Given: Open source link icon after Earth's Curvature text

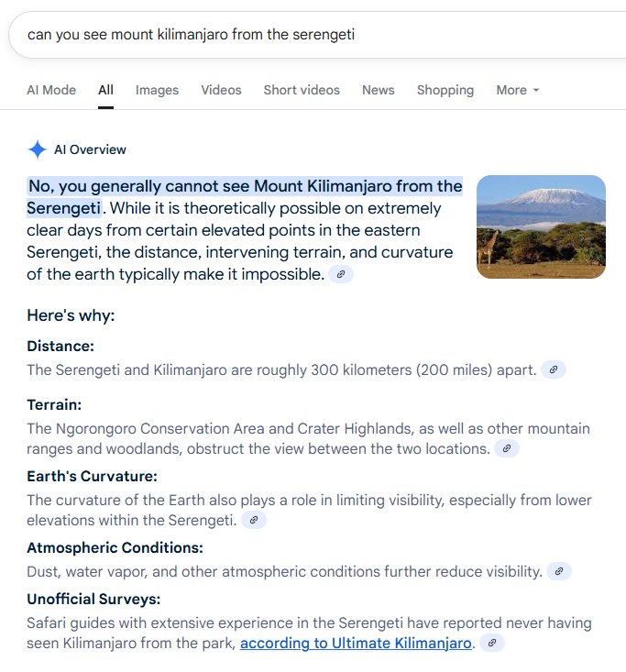Looking at the screenshot, I should coord(254,520).
